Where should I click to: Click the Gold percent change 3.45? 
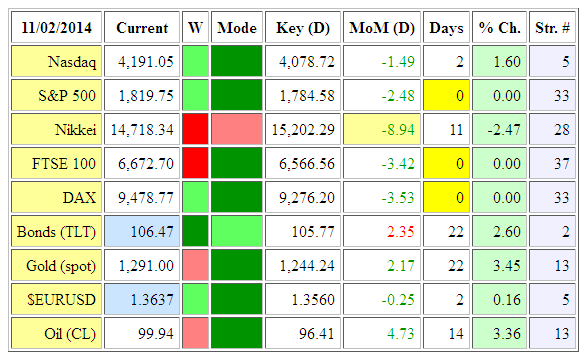pyautogui.click(x=499, y=265)
